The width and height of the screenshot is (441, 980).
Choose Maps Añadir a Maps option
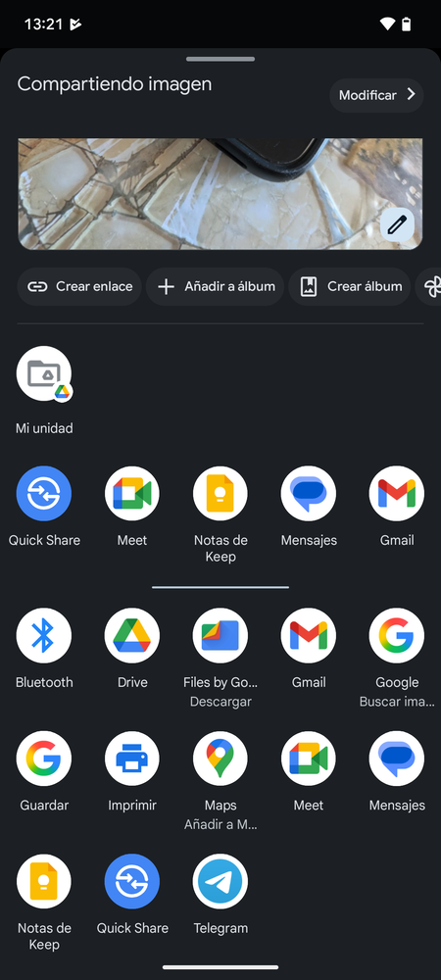[220, 759]
